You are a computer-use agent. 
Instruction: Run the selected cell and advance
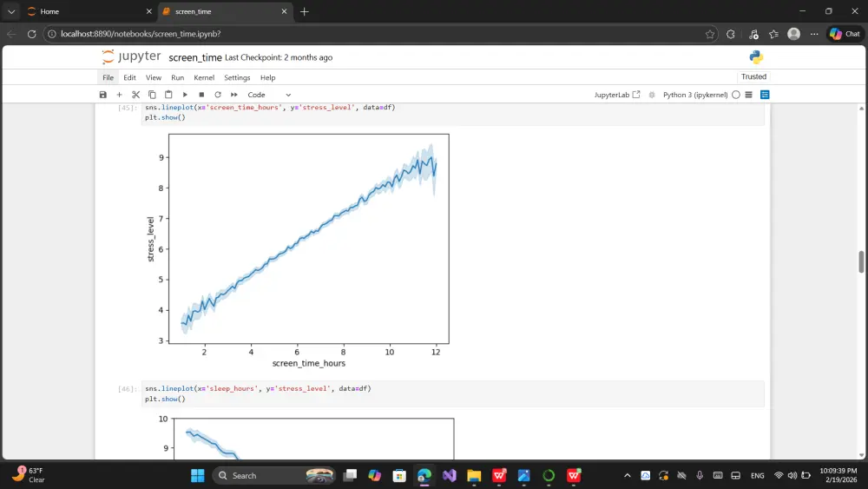coord(185,95)
